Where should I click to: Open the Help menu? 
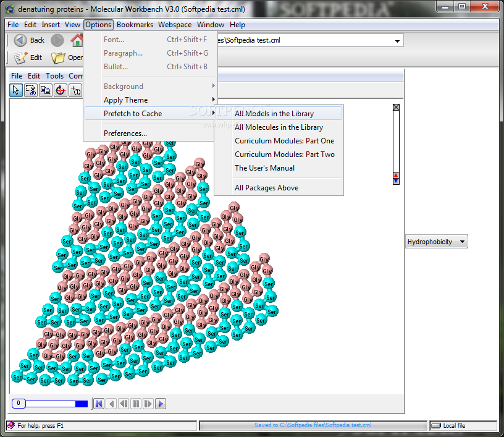pos(237,25)
